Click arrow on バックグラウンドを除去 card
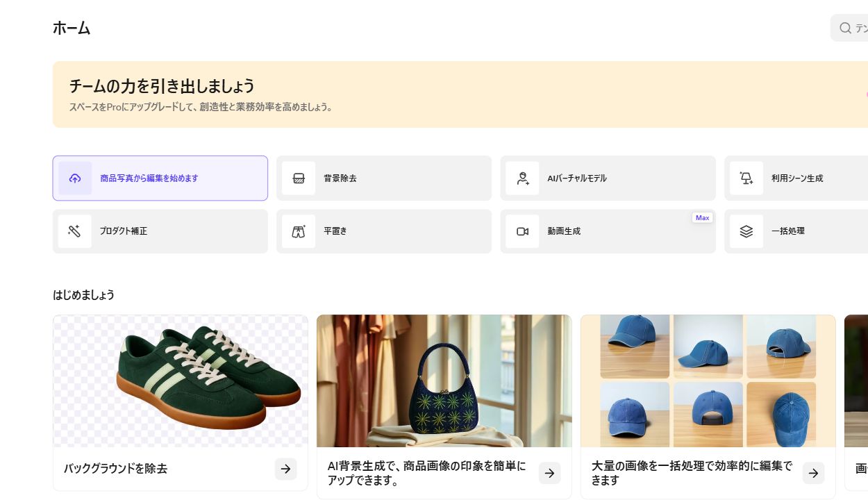The image size is (868, 500). [x=285, y=469]
